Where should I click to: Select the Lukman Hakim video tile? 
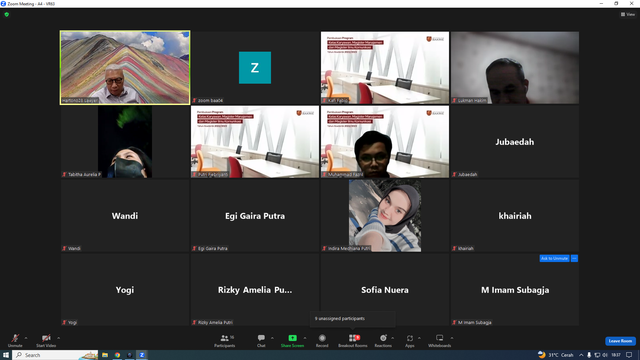[x=515, y=67]
